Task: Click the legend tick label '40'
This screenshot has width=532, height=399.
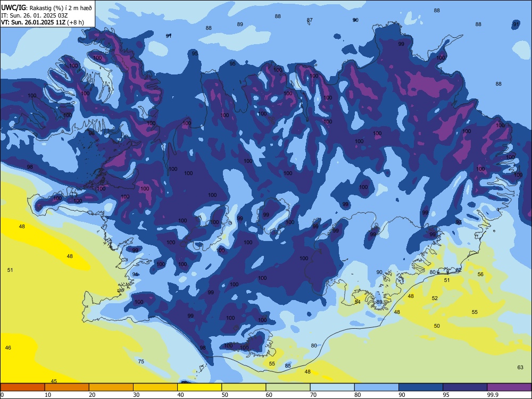Action: click(180, 395)
